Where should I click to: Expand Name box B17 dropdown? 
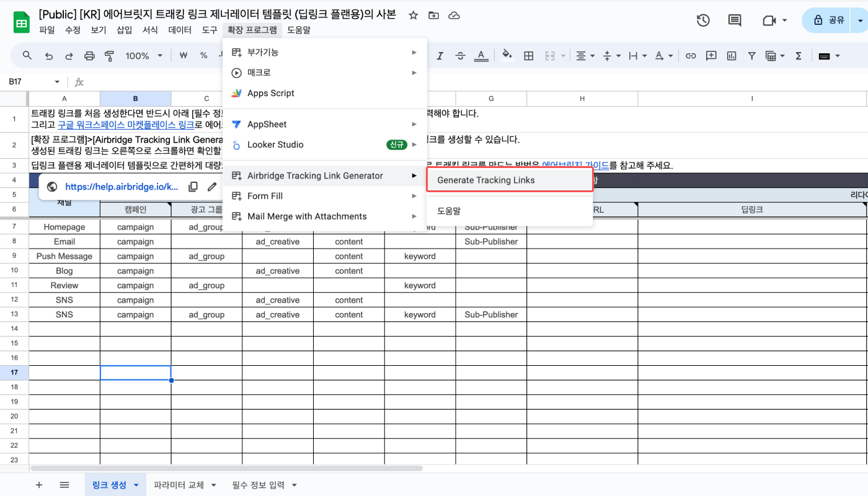(57, 82)
